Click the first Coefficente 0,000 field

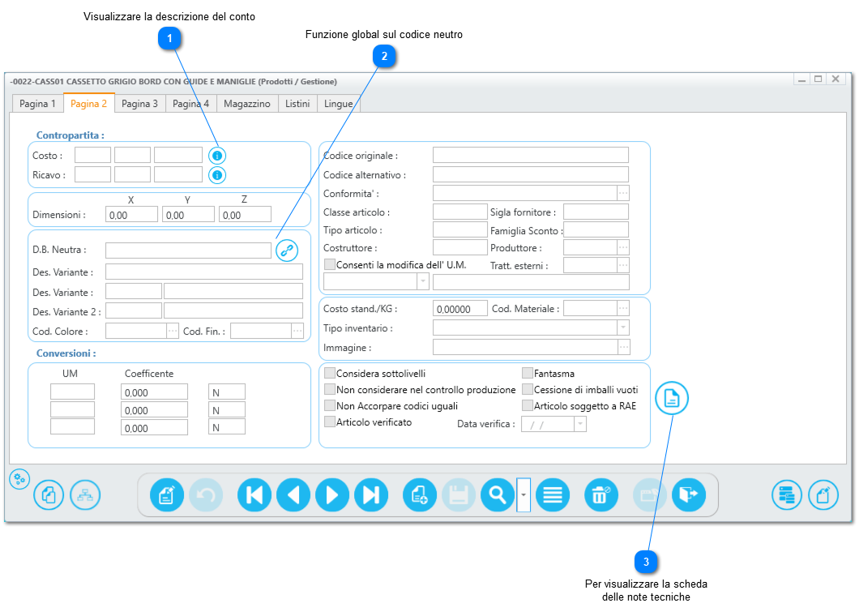pyautogui.click(x=155, y=391)
